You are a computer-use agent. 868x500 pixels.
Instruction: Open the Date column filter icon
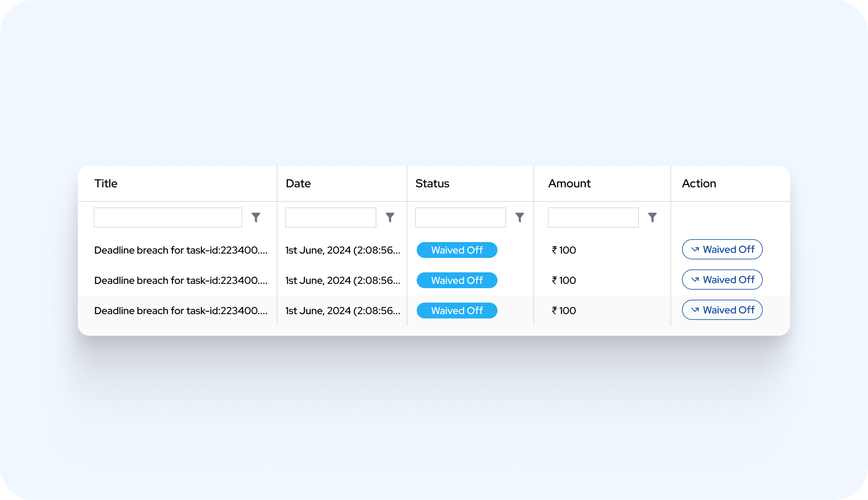390,218
